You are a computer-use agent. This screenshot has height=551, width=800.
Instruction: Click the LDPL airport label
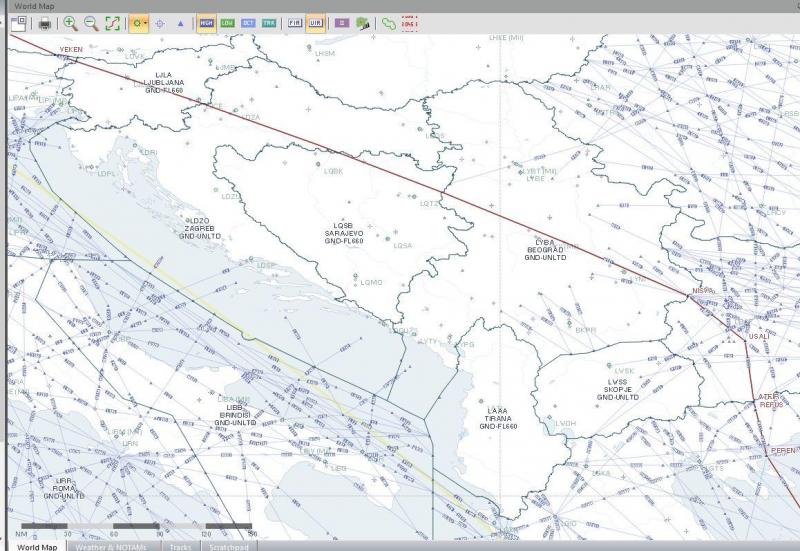(106, 173)
